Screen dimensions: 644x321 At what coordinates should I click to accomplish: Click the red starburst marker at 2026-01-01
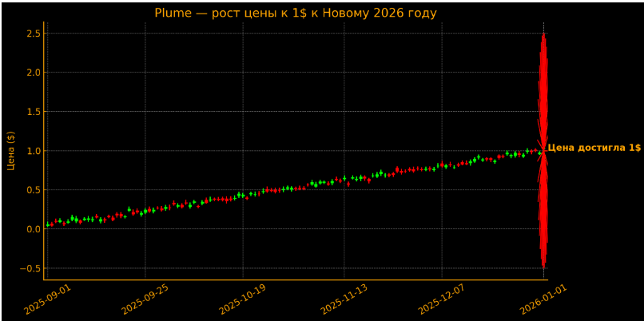click(x=543, y=151)
